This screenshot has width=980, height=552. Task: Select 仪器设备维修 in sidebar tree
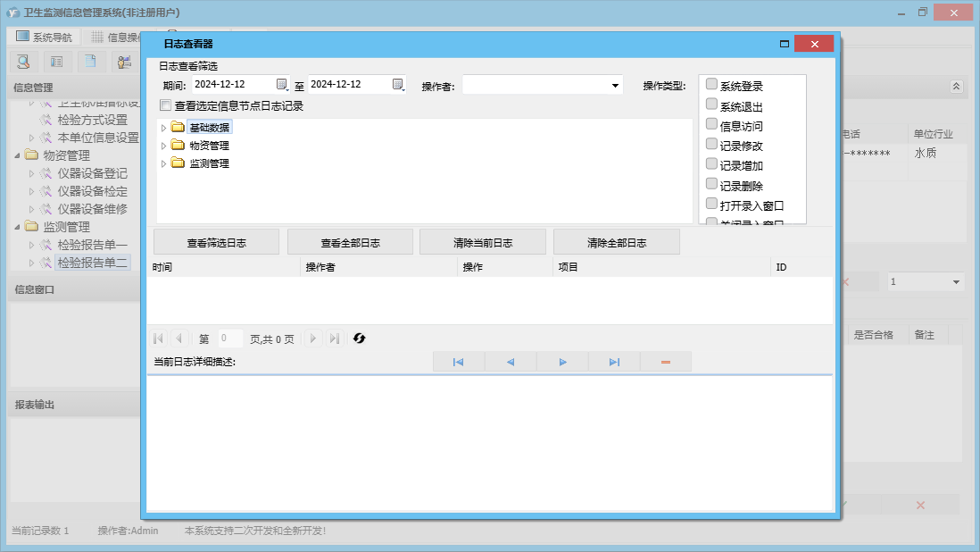93,209
